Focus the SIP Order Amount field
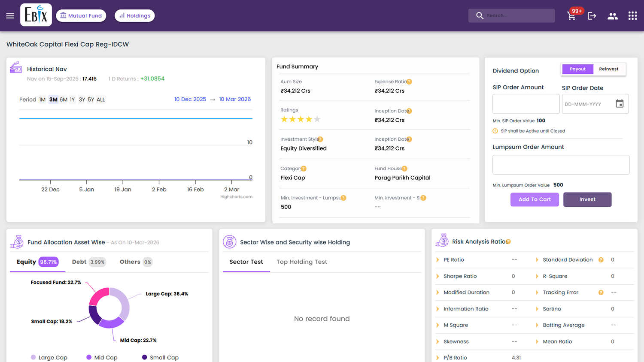Image resolution: width=644 pixels, height=362 pixels. [526, 104]
